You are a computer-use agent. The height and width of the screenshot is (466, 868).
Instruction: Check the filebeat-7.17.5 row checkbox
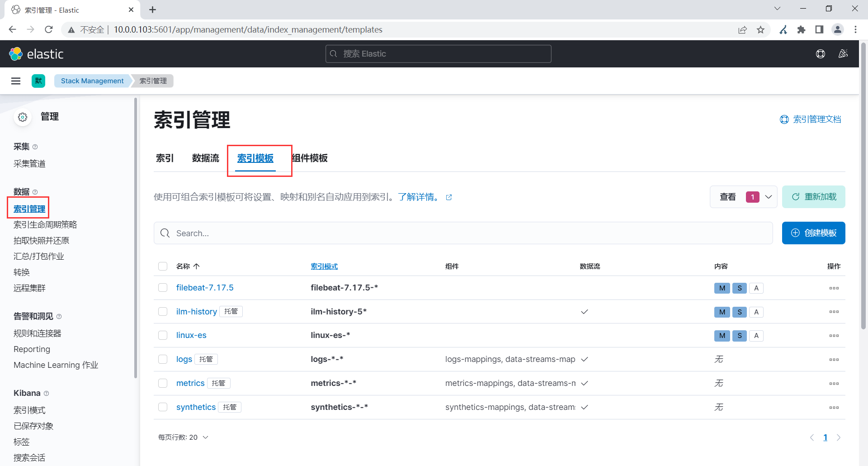click(163, 288)
